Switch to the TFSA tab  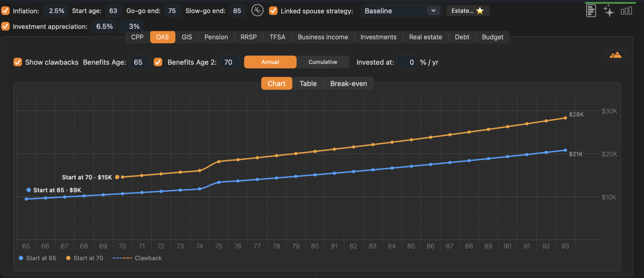click(x=277, y=37)
